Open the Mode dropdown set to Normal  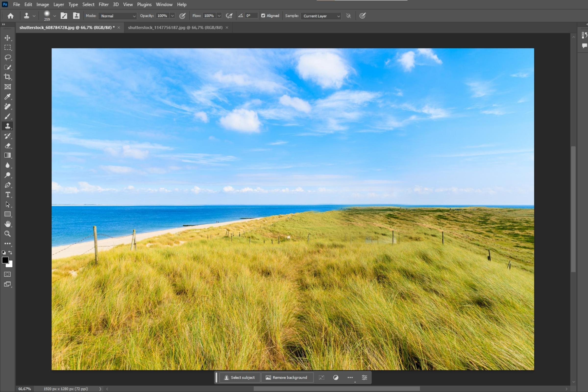[118, 16]
